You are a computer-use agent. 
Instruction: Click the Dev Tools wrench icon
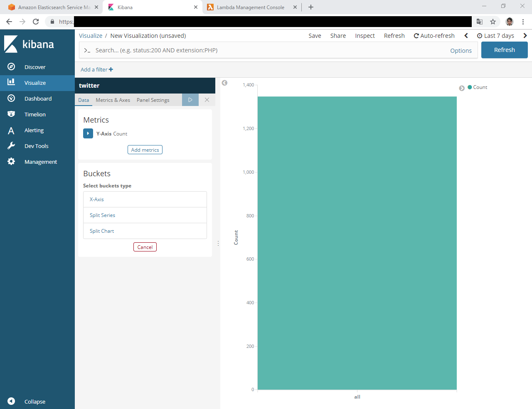coord(11,146)
